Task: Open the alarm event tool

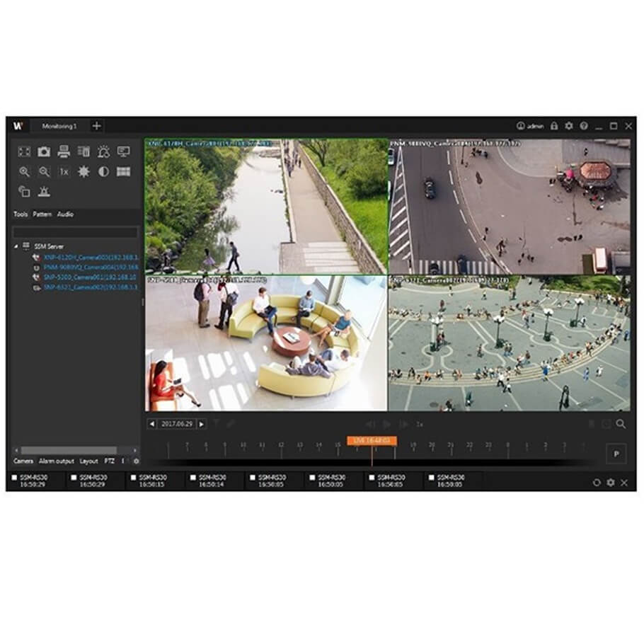Action: coord(104,152)
